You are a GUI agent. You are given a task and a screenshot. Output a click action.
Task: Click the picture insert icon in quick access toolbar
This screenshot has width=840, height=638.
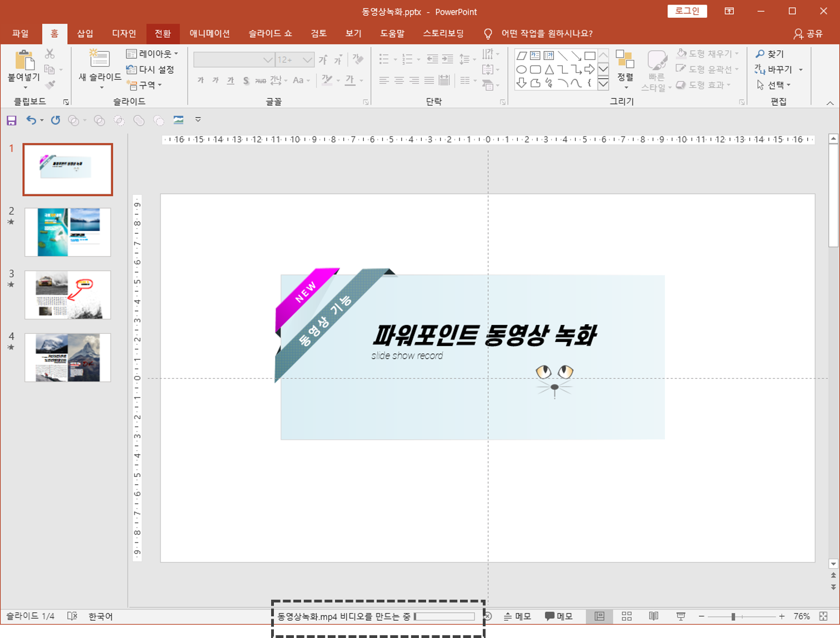(x=178, y=120)
